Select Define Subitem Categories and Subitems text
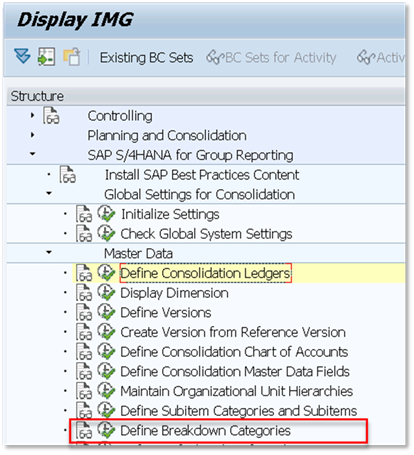Screen dimensions: 414x455 click(x=239, y=411)
